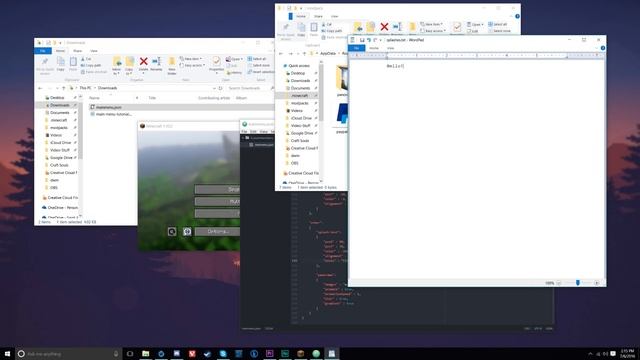Switch to View tab in WordPad
The width and height of the screenshot is (640, 360).
coord(391,48)
